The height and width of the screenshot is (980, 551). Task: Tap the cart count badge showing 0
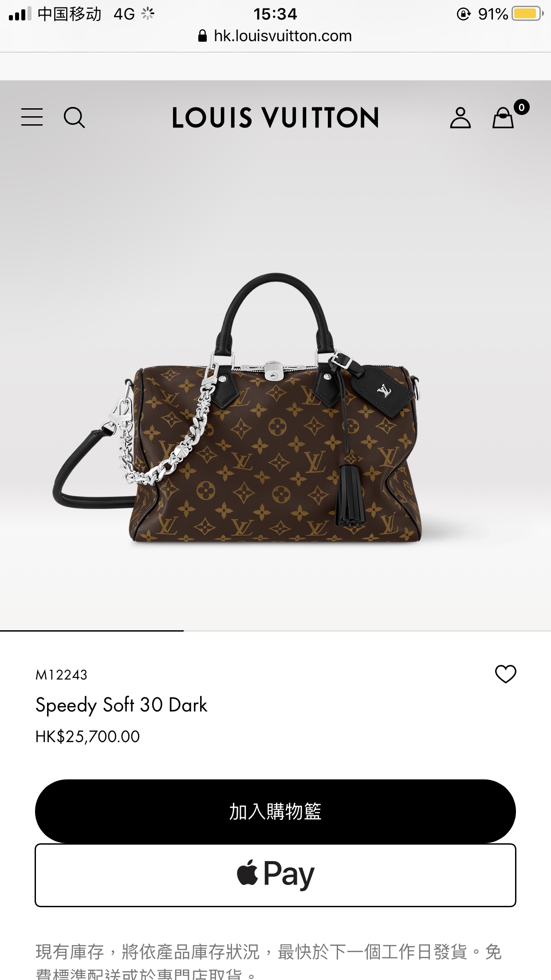point(521,107)
